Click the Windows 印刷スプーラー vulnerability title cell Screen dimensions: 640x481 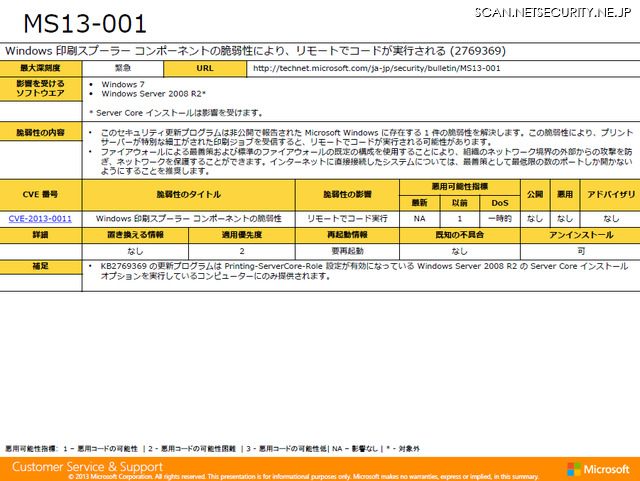pos(189,219)
